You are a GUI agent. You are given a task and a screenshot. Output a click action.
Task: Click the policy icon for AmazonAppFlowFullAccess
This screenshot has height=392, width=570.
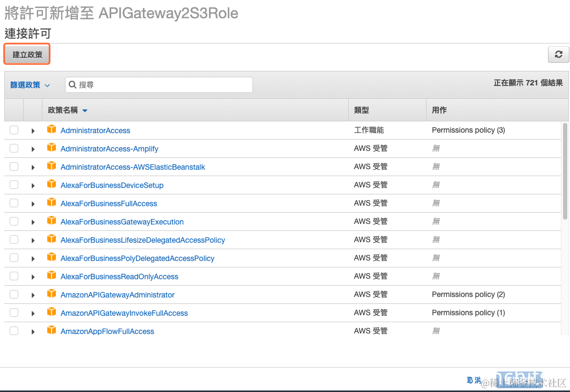coord(52,330)
